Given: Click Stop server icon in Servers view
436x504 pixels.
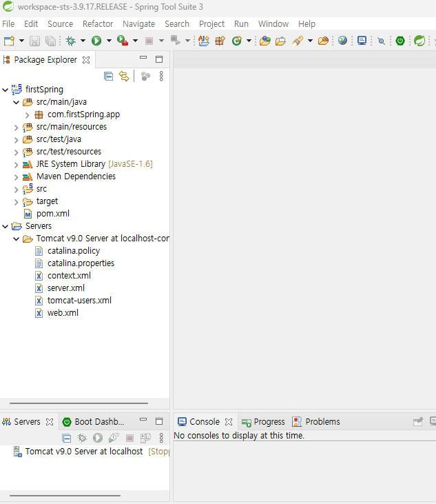Looking at the screenshot, I should pos(129,438).
